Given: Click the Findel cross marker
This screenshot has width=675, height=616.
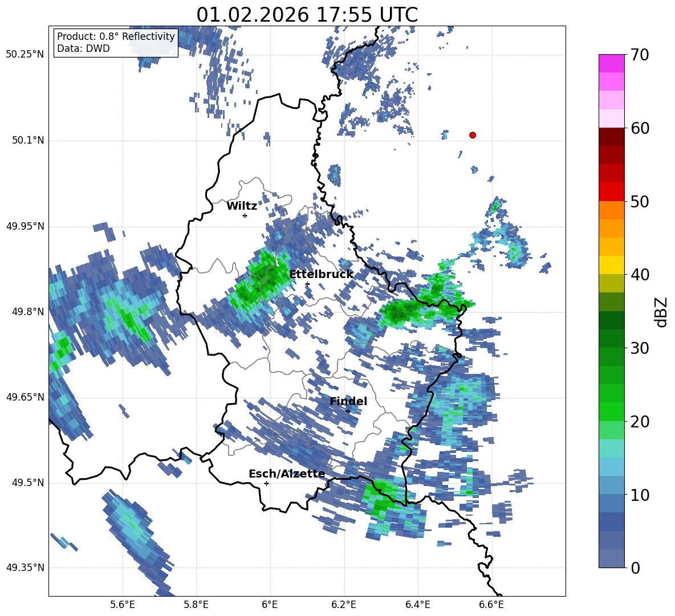Looking at the screenshot, I should [x=348, y=411].
